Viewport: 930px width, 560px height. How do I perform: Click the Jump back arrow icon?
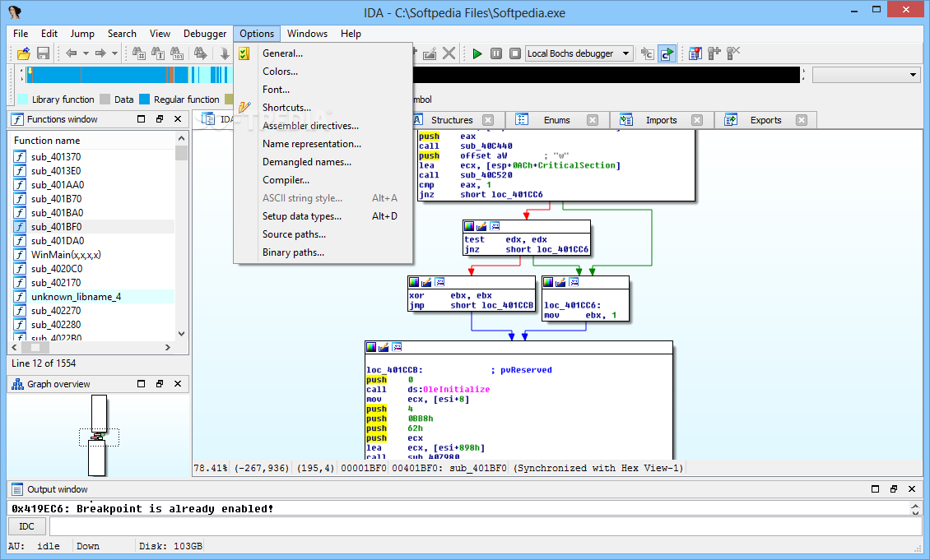point(71,53)
